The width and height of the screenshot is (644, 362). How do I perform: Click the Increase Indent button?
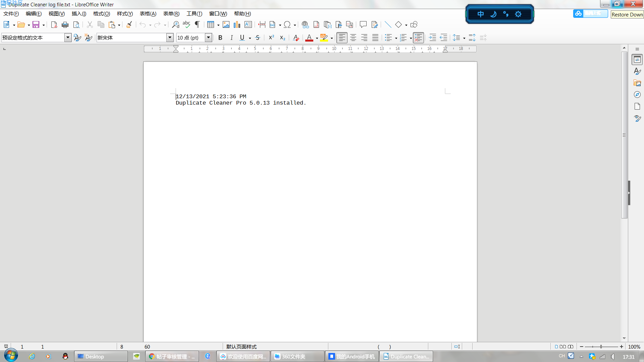(433, 38)
